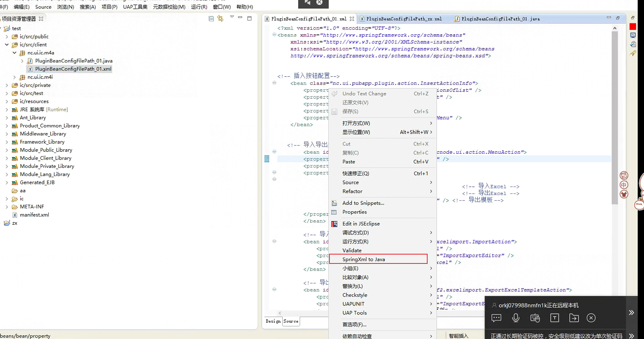
Task: Open the UAP工具集 menu in menu bar
Action: tap(135, 7)
